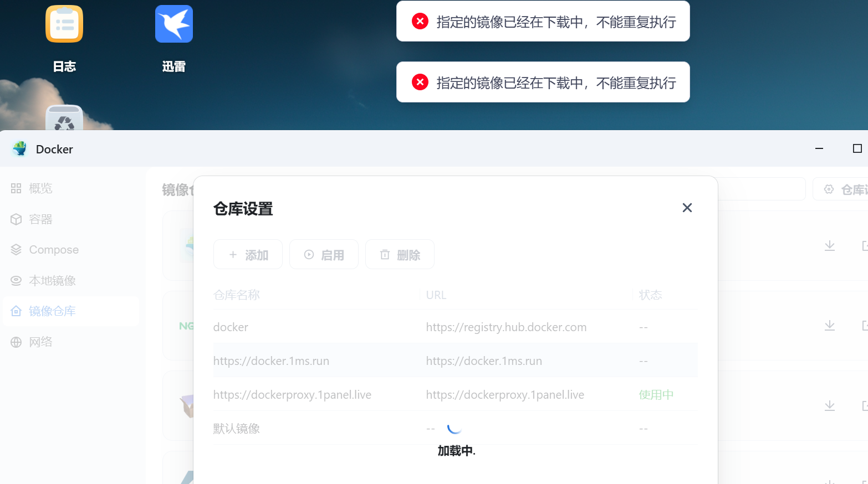Select the 默认镜像 row

(455, 428)
